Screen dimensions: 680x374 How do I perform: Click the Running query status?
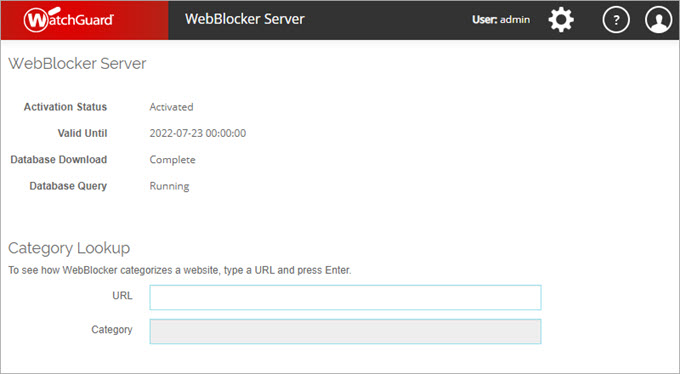[x=169, y=186]
